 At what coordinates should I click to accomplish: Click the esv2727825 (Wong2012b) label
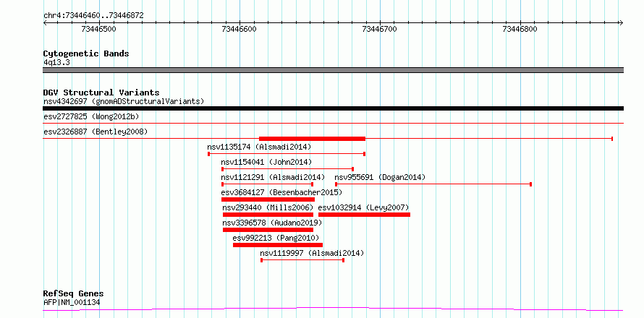pos(91,117)
